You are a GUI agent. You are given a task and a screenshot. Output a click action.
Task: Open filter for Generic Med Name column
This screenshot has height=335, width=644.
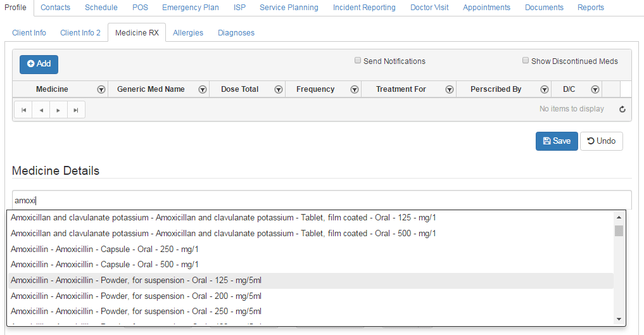(202, 89)
